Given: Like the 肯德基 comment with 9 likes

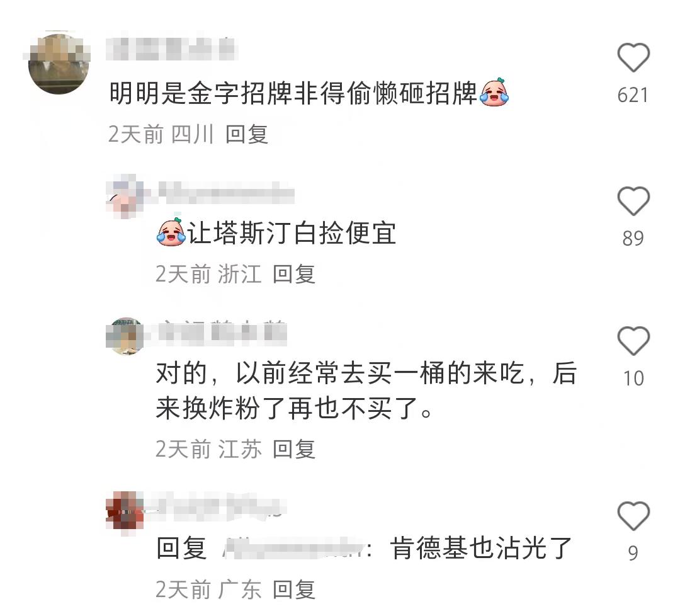Looking at the screenshot, I should click(x=633, y=516).
